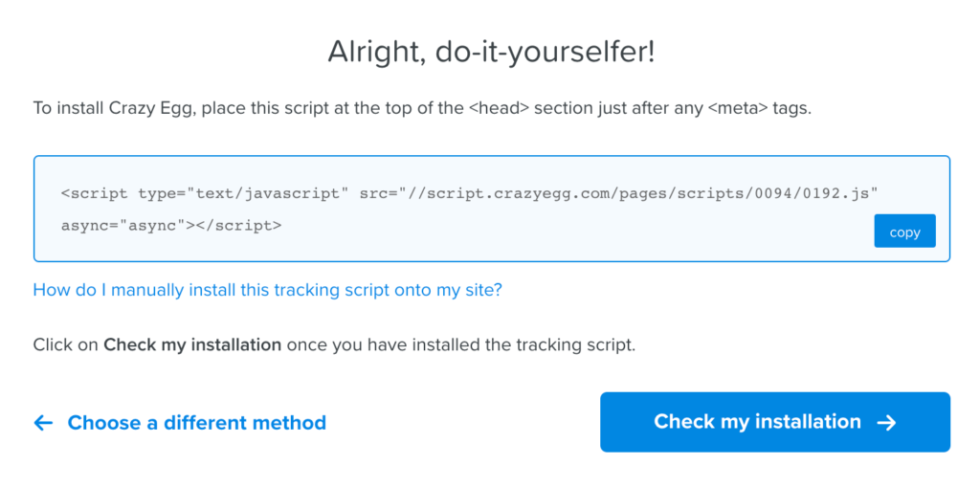Click the <meta> word in the instructions
980x487 pixels.
click(738, 108)
